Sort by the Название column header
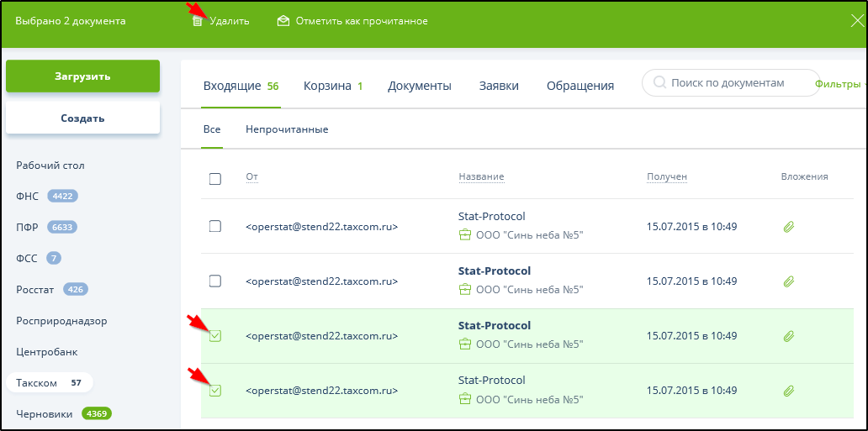Screen dimensions: 868x431 click(481, 176)
